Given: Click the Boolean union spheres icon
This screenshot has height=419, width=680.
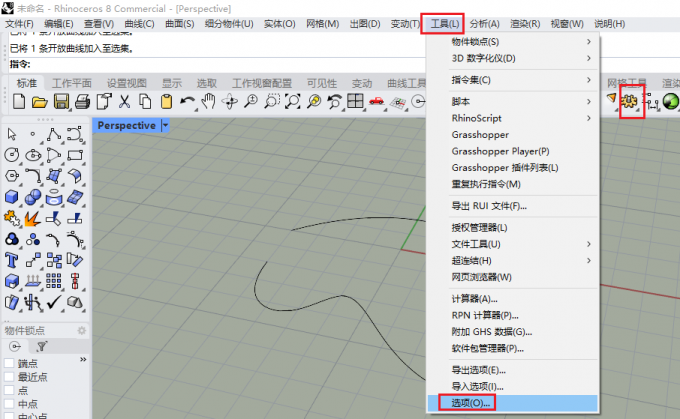Looking at the screenshot, I should click(33, 197).
